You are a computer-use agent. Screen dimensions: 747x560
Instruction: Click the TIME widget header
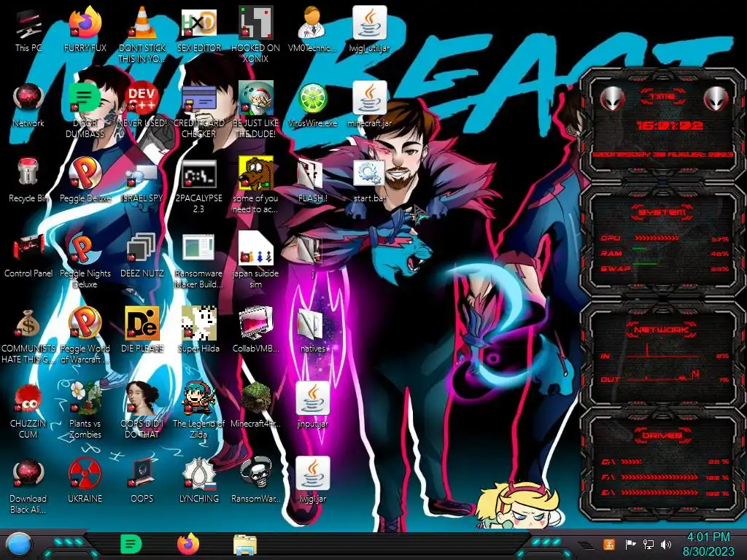pyautogui.click(x=662, y=97)
